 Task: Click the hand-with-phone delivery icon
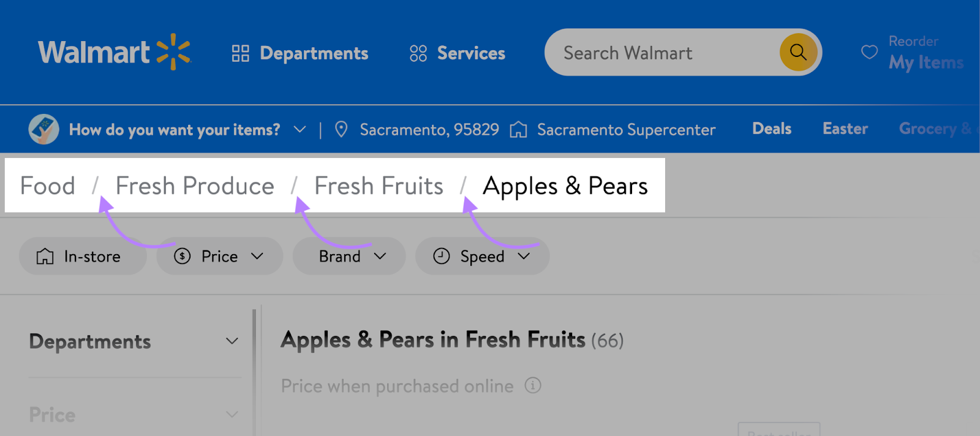click(43, 129)
